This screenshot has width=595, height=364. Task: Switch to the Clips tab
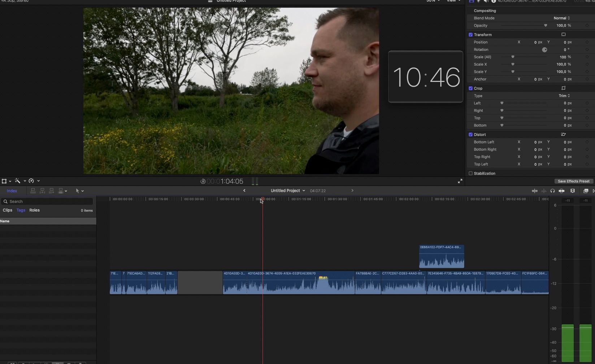(x=8, y=210)
